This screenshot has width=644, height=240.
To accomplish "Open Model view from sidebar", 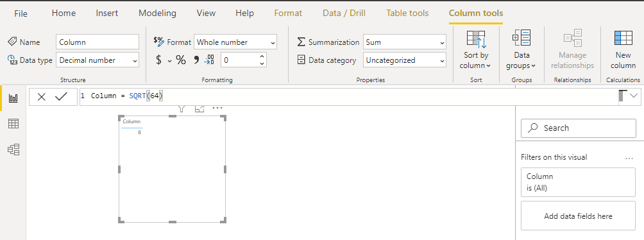I will tap(13, 150).
